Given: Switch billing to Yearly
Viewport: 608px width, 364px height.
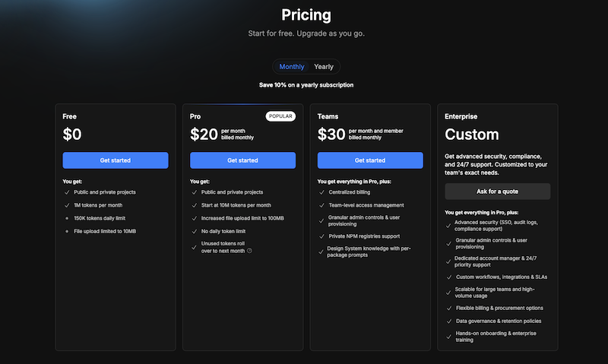Looking at the screenshot, I should [324, 67].
